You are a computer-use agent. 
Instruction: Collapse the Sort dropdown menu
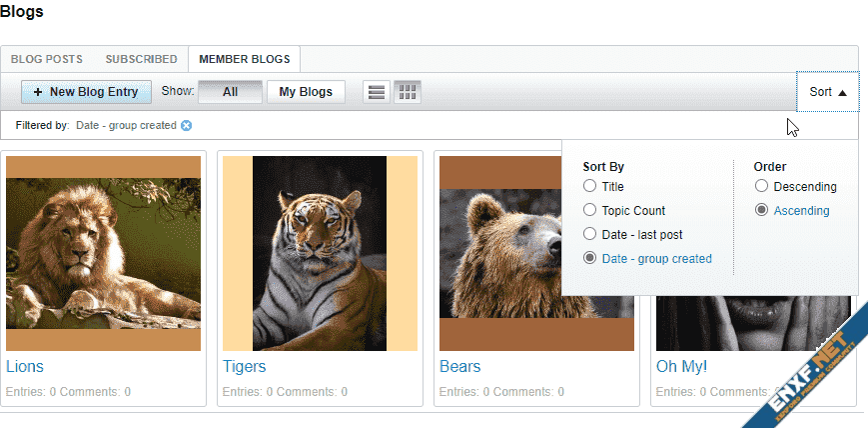tap(827, 92)
